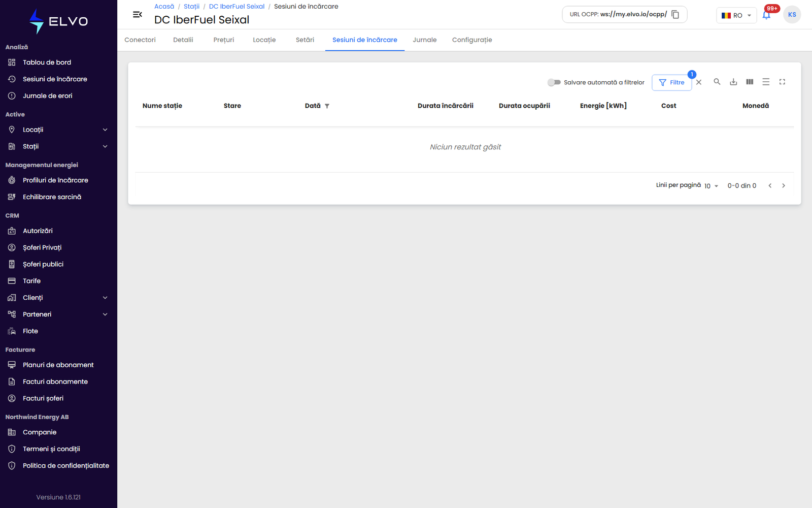Open the column visibility chooser icon

coord(750,82)
